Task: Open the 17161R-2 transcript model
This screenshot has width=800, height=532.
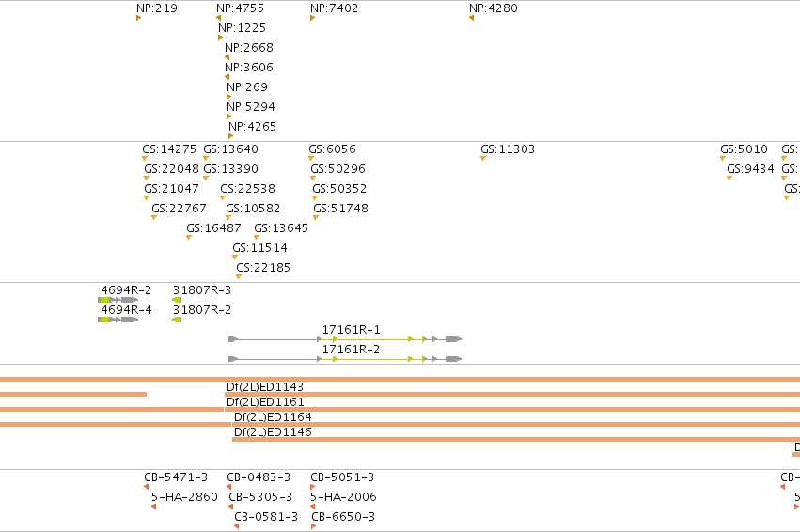Action: [345, 359]
